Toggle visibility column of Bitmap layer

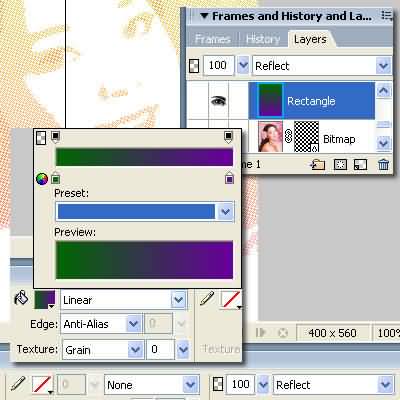tap(219, 137)
